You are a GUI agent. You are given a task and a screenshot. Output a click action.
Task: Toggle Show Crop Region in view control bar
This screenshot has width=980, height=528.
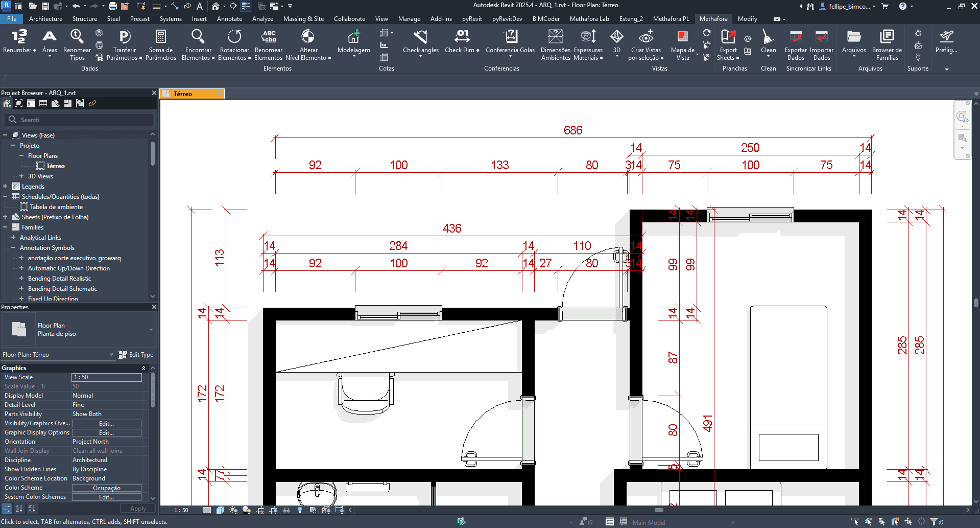273,510
